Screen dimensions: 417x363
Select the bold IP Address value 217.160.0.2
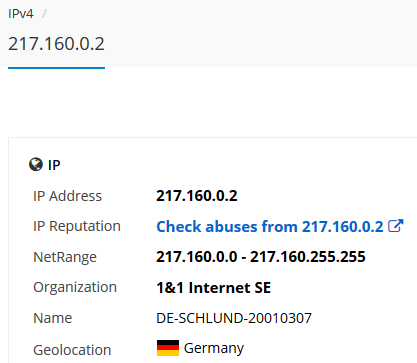(197, 196)
